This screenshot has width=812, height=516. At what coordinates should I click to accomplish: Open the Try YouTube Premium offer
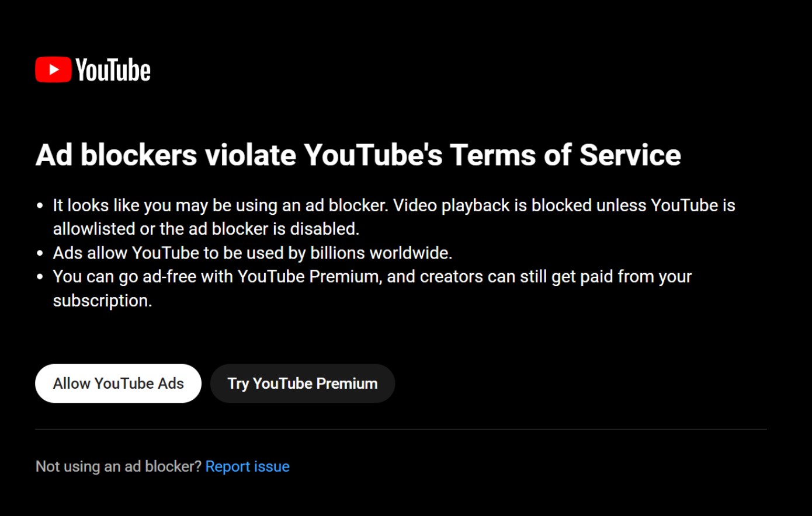[303, 383]
